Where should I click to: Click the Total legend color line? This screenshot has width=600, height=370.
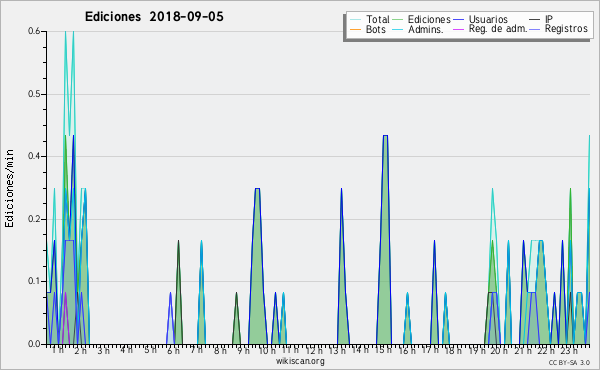(x=355, y=20)
